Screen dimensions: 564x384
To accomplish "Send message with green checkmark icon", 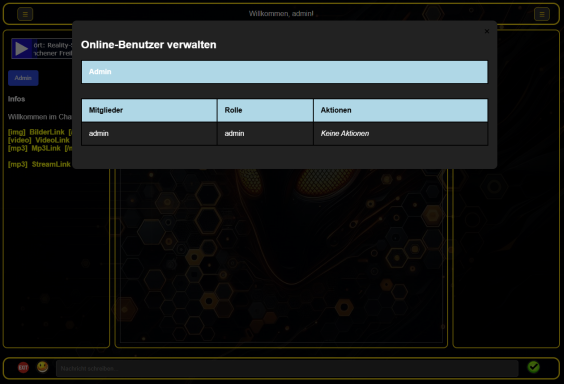I will [x=533, y=367].
